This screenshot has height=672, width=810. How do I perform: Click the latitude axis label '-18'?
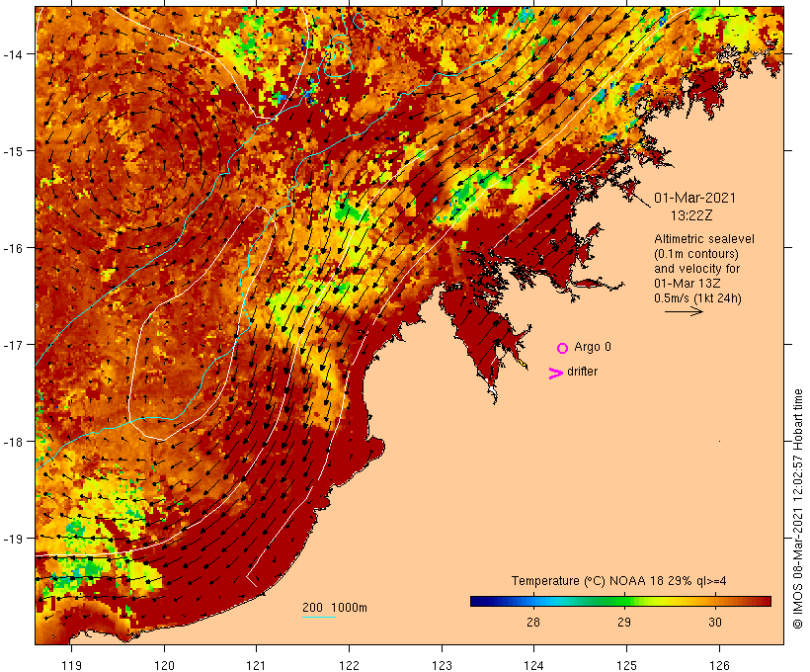coord(12,441)
